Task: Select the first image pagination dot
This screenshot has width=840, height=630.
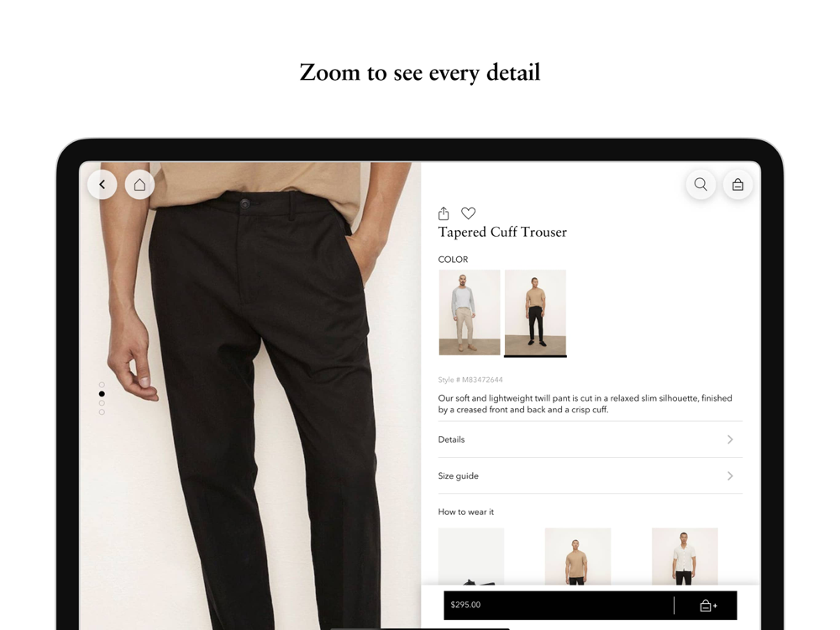Action: pyautogui.click(x=102, y=385)
